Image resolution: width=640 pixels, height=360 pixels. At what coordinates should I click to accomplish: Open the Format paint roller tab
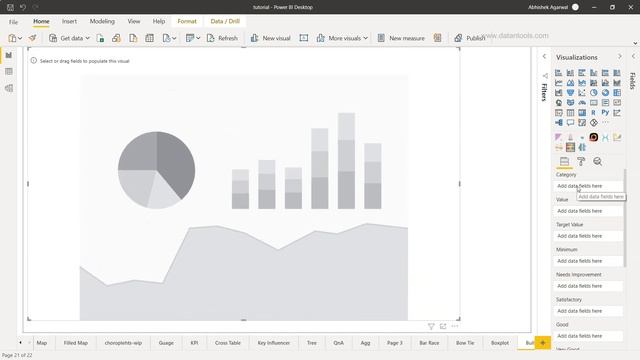coord(581,162)
